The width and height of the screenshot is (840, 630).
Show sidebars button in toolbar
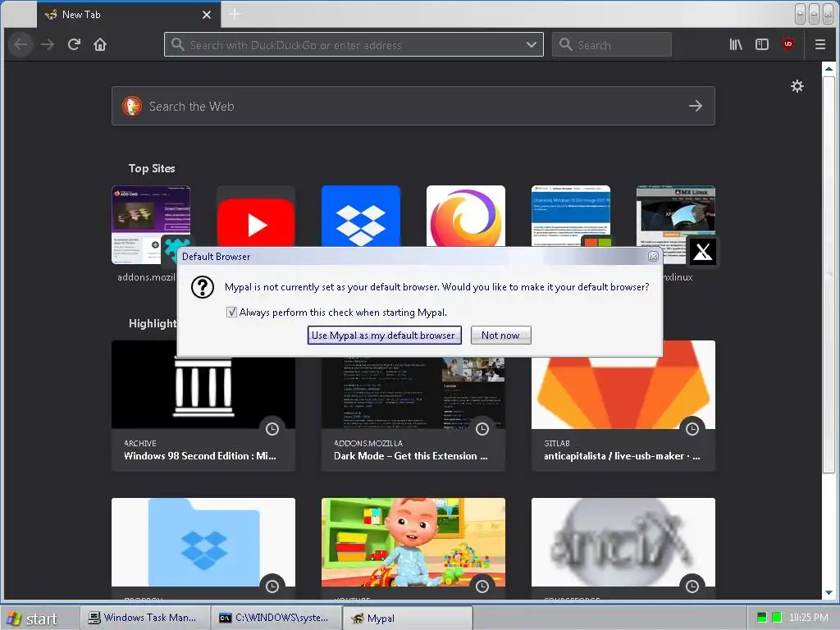(x=762, y=44)
